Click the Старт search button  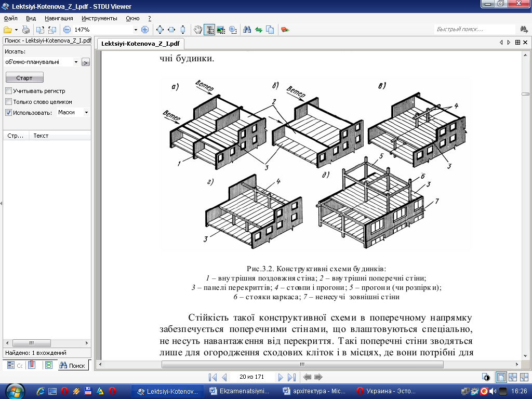(x=24, y=78)
